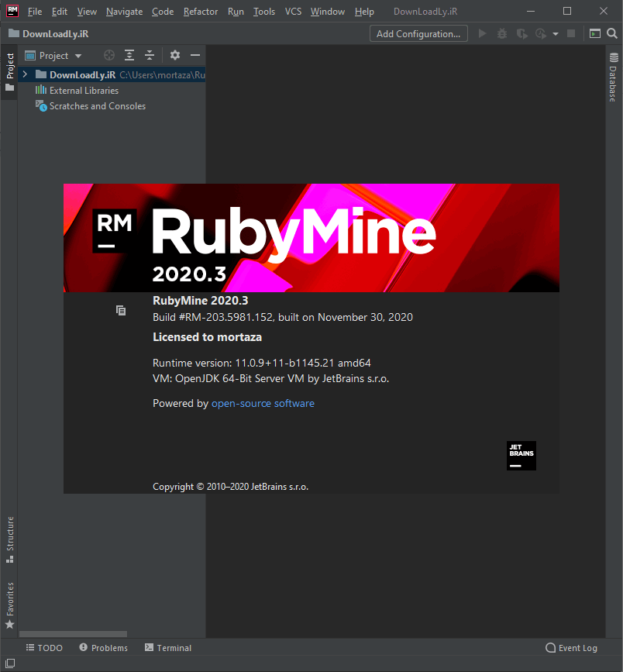Click the Run play icon in toolbar
This screenshot has height=672, width=623.
tap(482, 33)
